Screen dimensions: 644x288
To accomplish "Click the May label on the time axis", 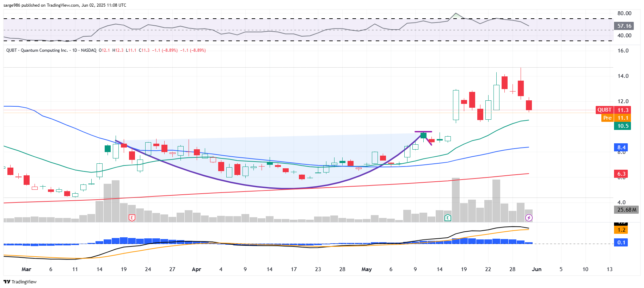I will tap(367, 269).
